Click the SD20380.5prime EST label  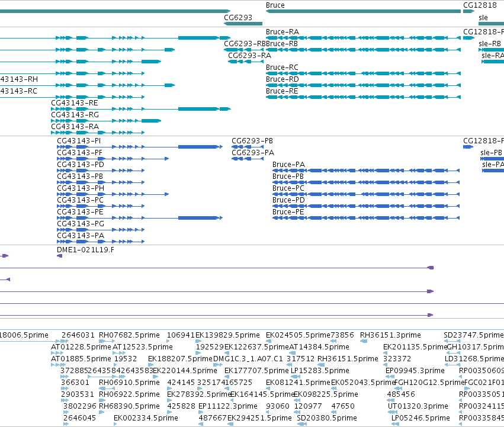point(327,418)
